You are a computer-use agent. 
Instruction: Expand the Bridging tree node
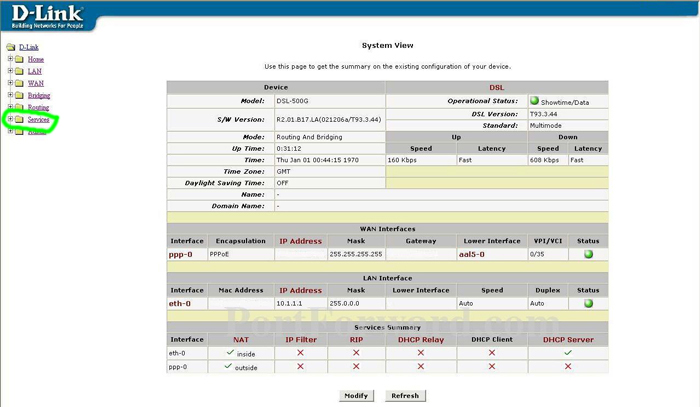pyautogui.click(x=10, y=95)
